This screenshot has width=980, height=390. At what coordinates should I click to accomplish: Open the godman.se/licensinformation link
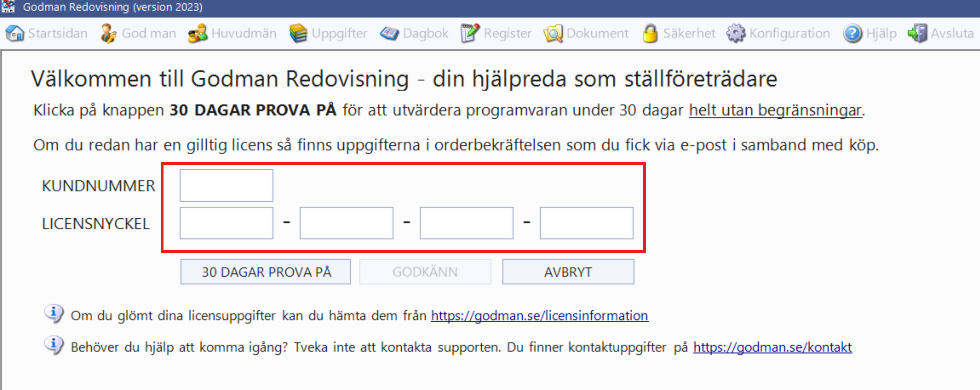[x=539, y=315]
